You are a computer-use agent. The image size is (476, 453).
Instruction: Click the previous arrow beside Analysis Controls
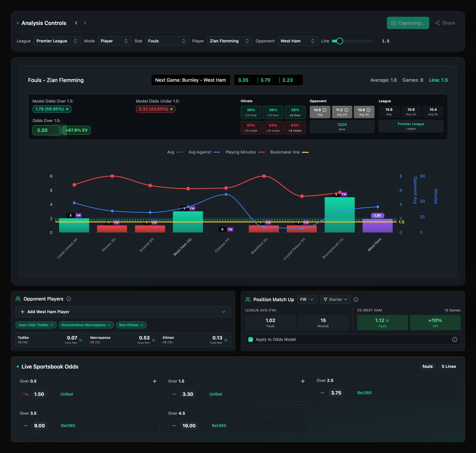[76, 23]
